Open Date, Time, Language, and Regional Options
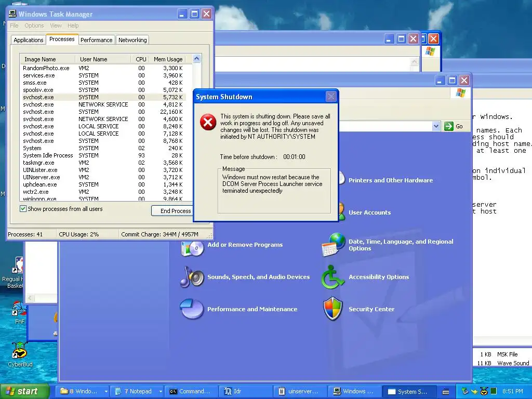The height and width of the screenshot is (399, 532). (401, 245)
